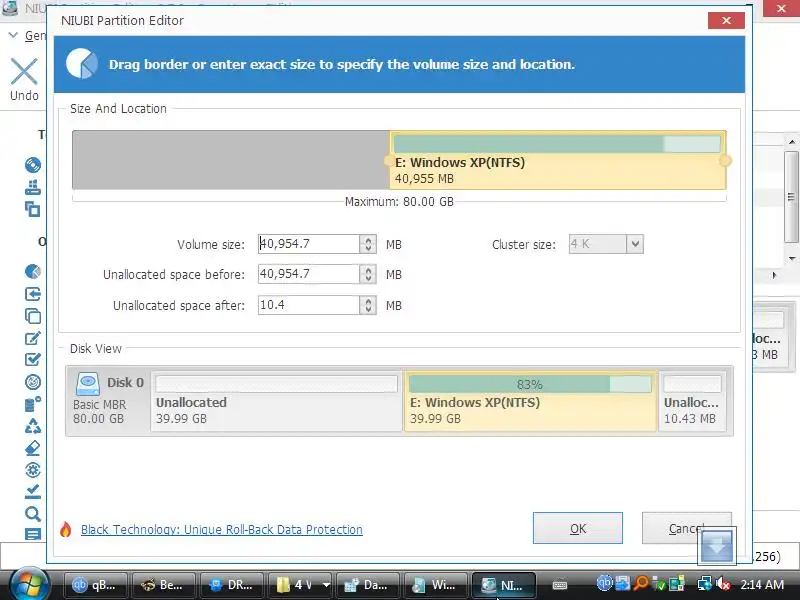Click the Volume size input field
Image resolution: width=800 pixels, height=600 pixels.
(x=309, y=244)
